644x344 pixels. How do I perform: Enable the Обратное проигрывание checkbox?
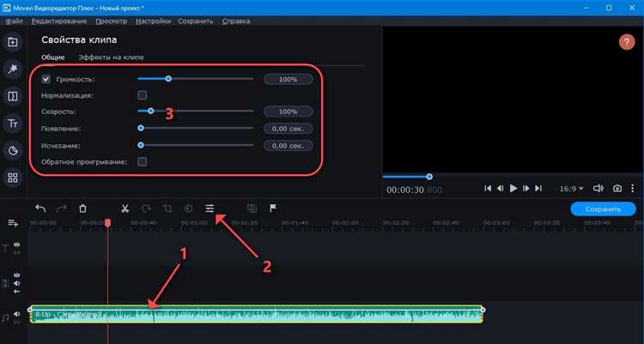[143, 161]
